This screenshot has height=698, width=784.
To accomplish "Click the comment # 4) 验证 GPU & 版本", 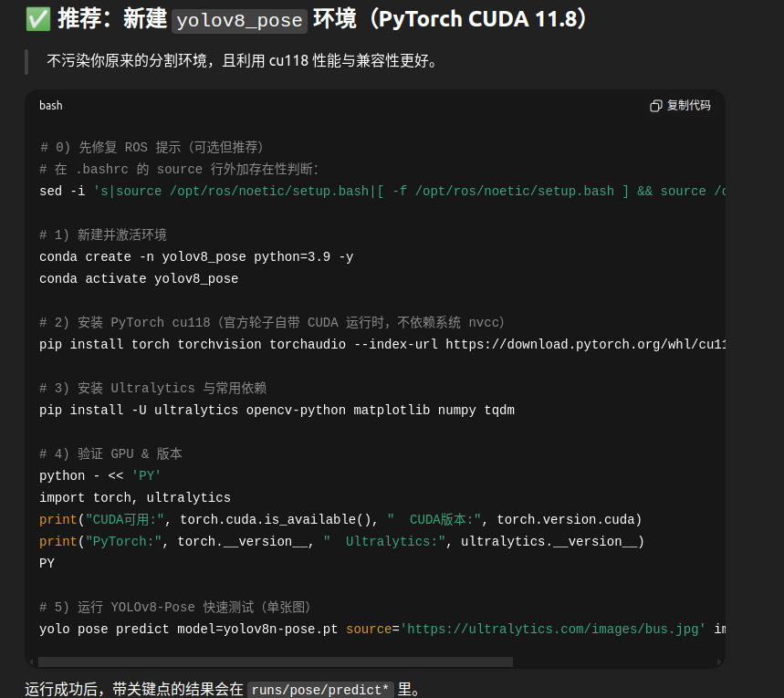I will pyautogui.click(x=110, y=453).
